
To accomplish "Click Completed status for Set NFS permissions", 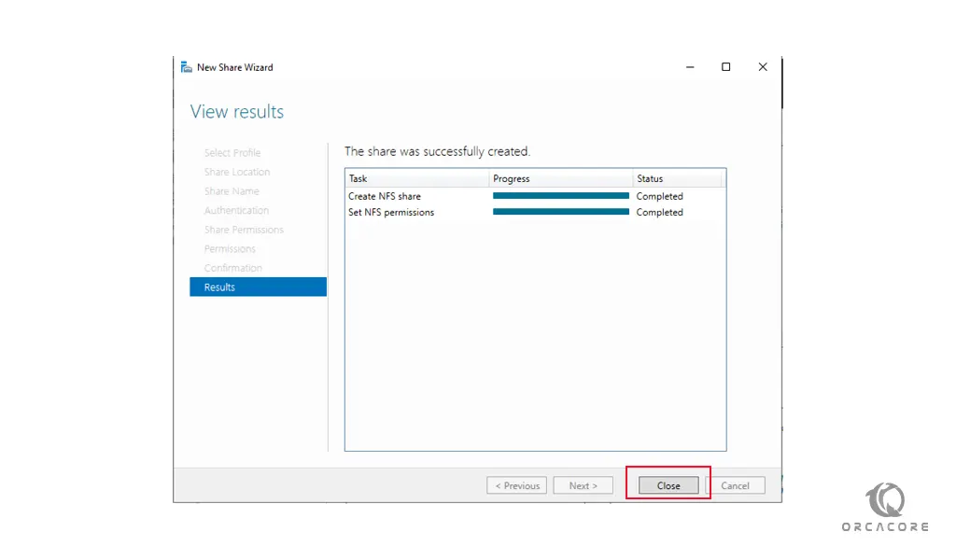I will (660, 212).
